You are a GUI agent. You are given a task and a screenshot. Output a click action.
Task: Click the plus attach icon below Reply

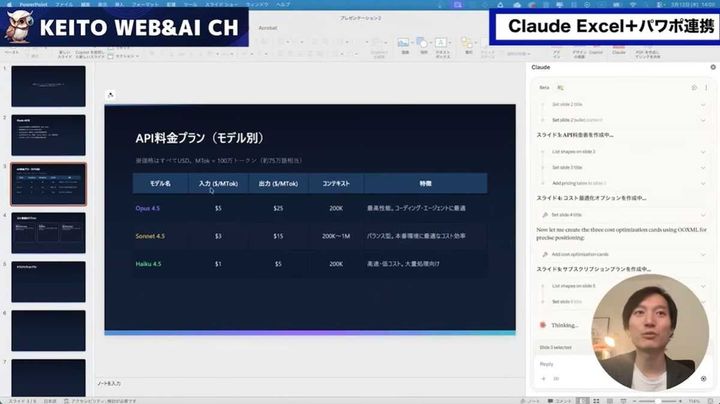pos(544,379)
